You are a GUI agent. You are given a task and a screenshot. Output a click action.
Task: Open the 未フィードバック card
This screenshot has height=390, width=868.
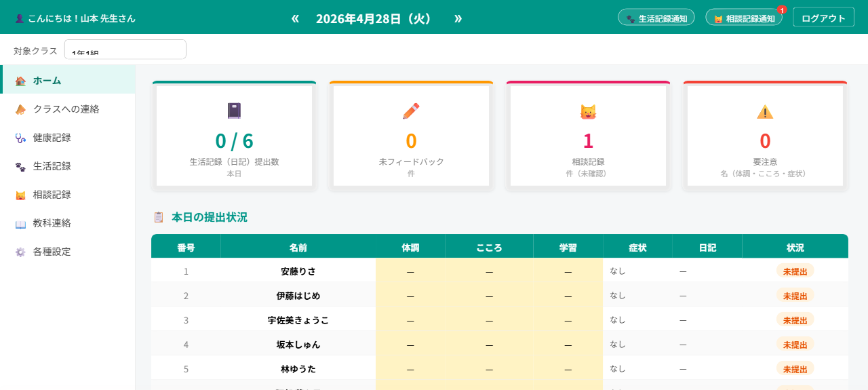411,136
